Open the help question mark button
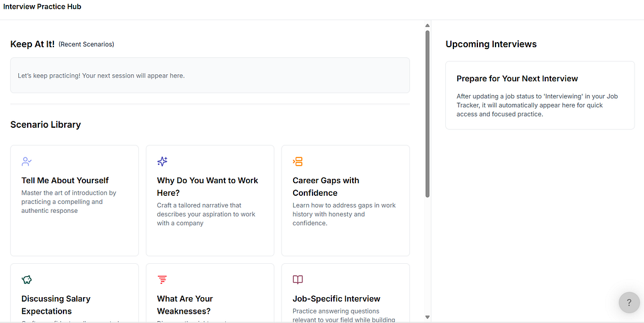The width and height of the screenshot is (644, 323). click(x=629, y=303)
